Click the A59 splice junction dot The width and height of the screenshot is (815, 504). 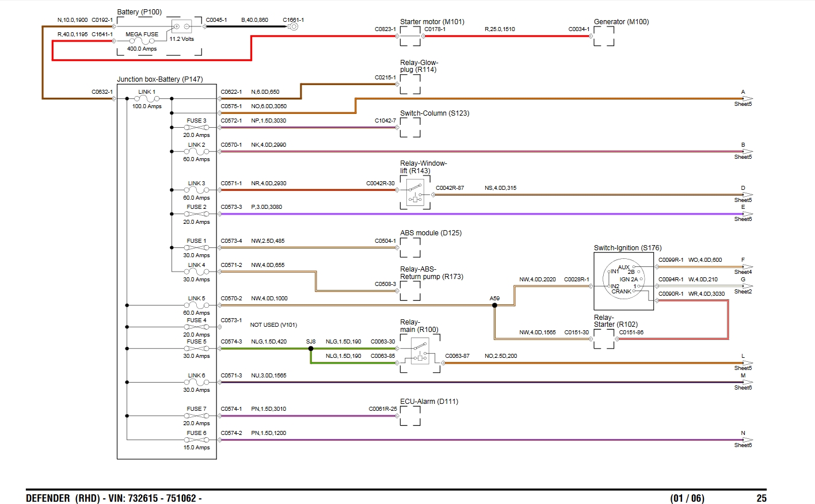(x=494, y=305)
